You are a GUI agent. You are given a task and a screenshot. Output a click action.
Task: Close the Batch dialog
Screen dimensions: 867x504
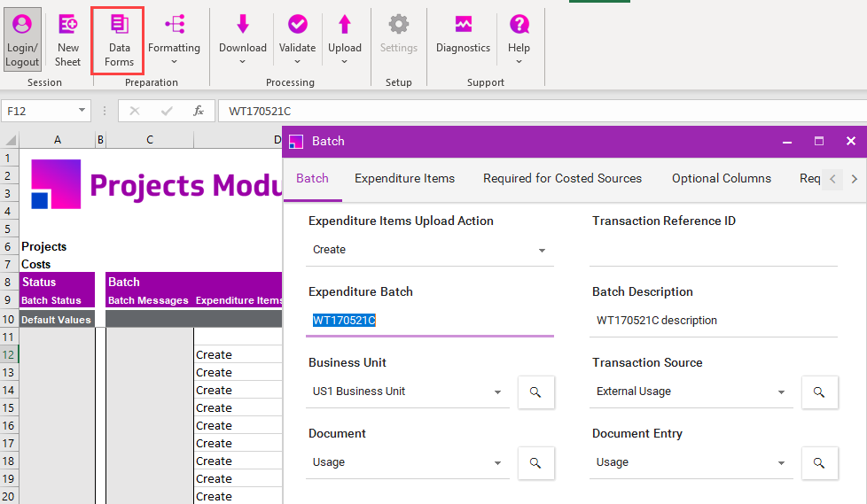point(851,142)
